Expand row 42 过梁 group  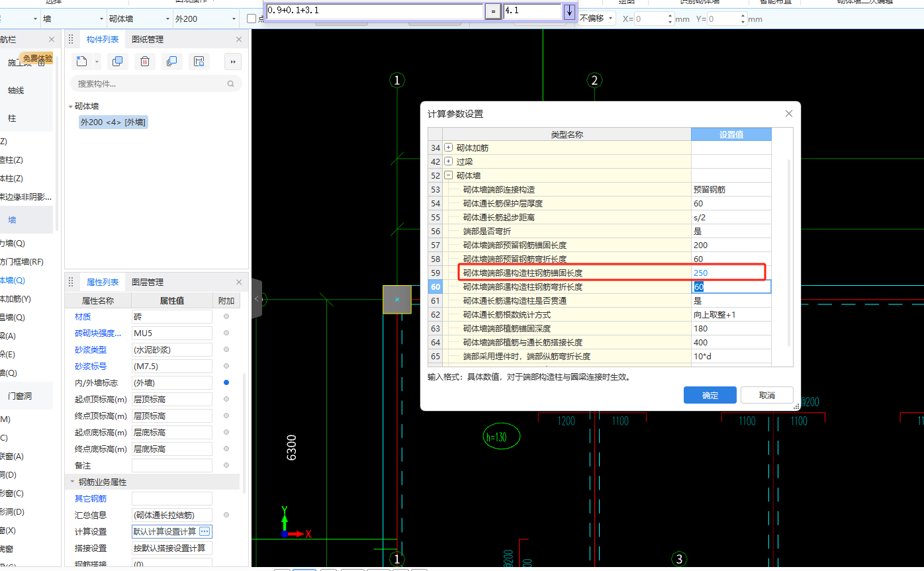coord(448,161)
